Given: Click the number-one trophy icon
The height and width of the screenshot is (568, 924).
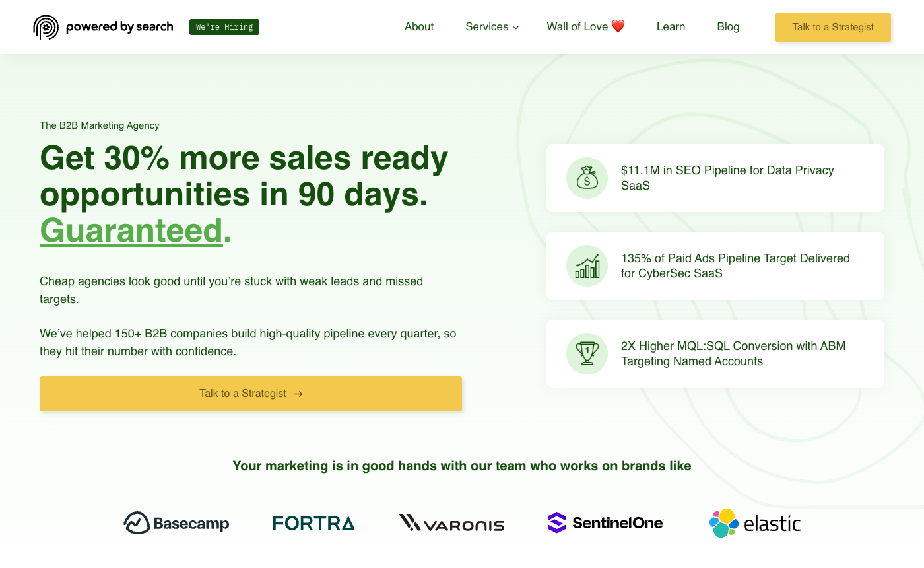Looking at the screenshot, I should [587, 353].
